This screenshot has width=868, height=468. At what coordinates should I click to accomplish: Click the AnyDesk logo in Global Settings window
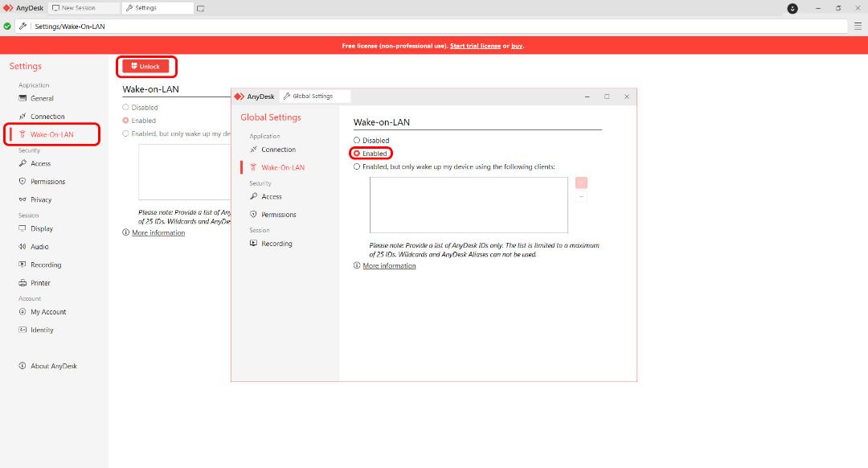(240, 96)
